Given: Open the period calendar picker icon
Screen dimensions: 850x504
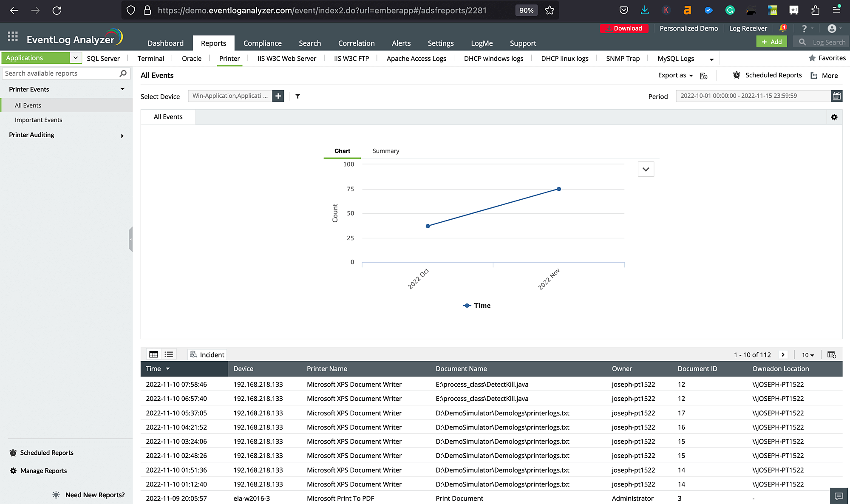Looking at the screenshot, I should (836, 96).
